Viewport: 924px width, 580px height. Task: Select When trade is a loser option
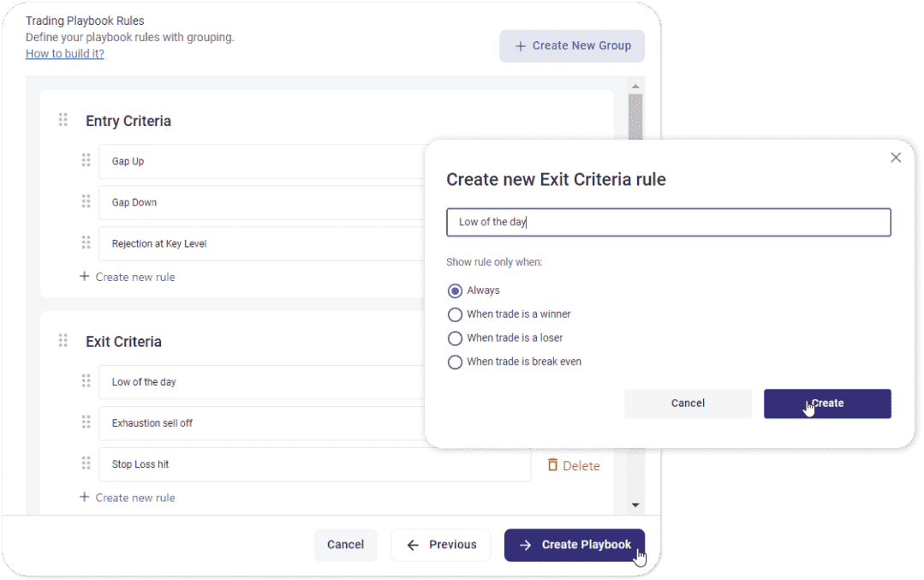(456, 338)
